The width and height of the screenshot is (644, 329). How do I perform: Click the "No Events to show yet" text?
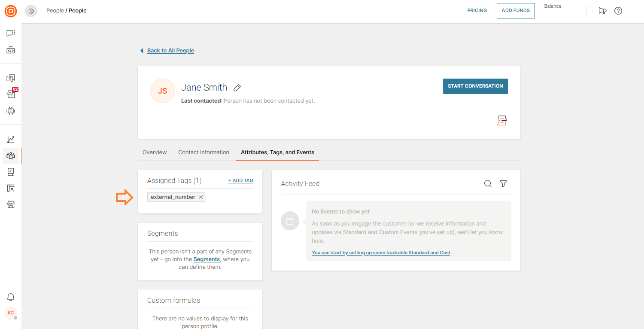pos(340,212)
